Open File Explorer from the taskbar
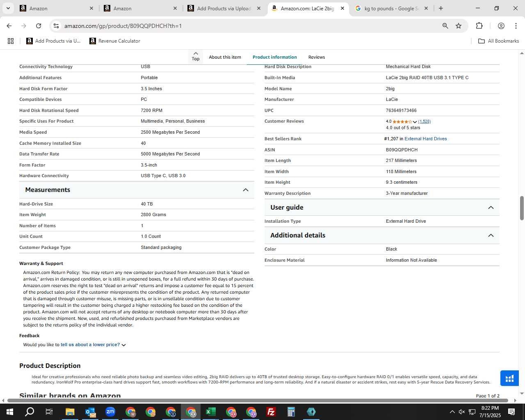Image resolution: width=525 pixels, height=420 pixels. tap(70, 412)
